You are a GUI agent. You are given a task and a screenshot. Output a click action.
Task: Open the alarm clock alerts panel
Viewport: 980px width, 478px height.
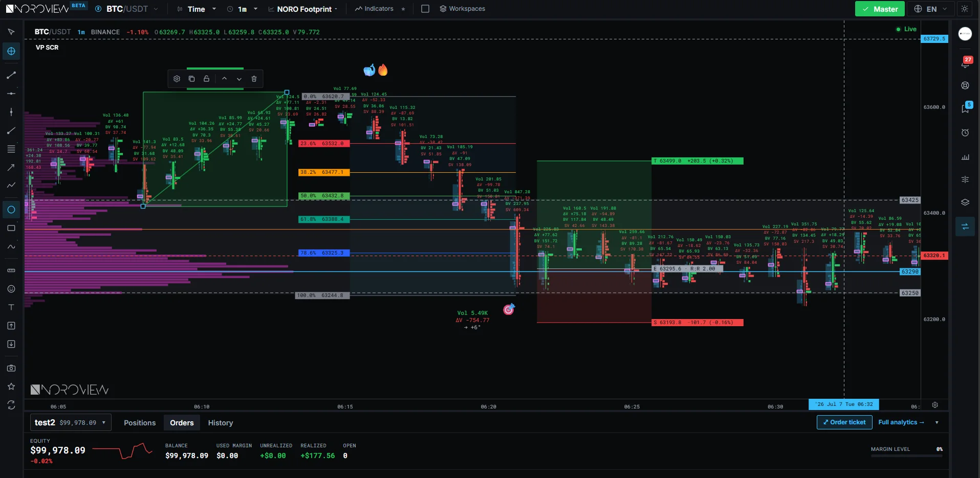(965, 133)
